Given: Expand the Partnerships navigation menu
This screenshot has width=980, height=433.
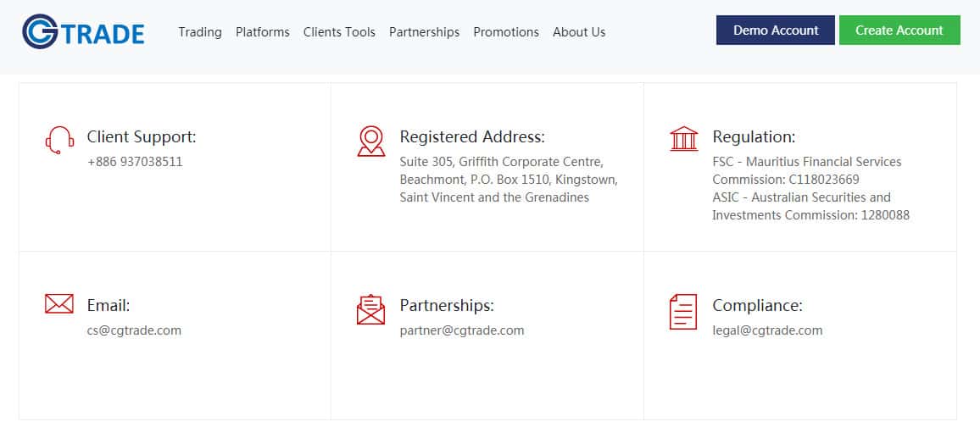Looking at the screenshot, I should tap(424, 32).
